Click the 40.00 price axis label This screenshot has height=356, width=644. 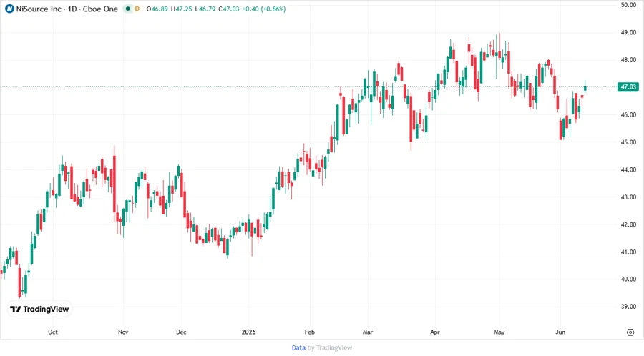point(628,280)
